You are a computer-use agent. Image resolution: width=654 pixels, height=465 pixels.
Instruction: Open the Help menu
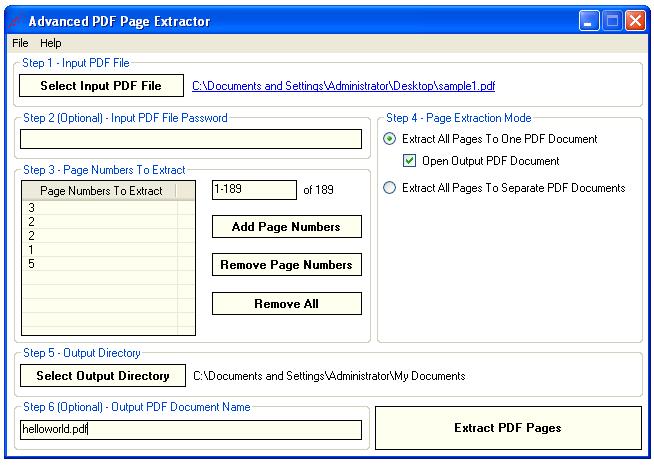pyautogui.click(x=50, y=43)
